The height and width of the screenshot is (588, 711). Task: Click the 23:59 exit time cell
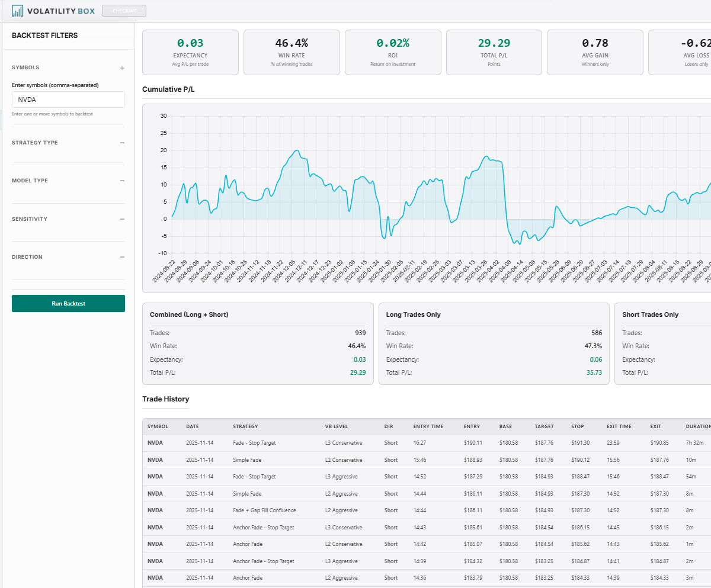click(613, 443)
